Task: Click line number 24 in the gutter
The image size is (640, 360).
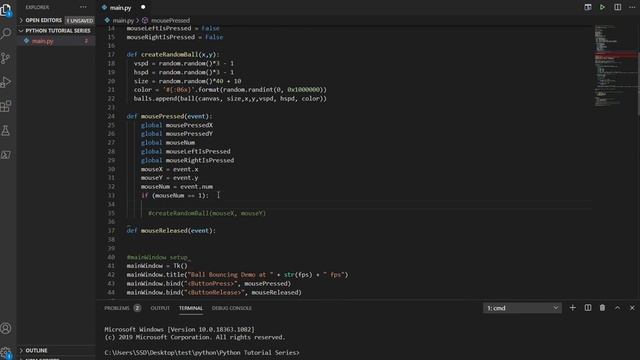Action: click(x=111, y=116)
